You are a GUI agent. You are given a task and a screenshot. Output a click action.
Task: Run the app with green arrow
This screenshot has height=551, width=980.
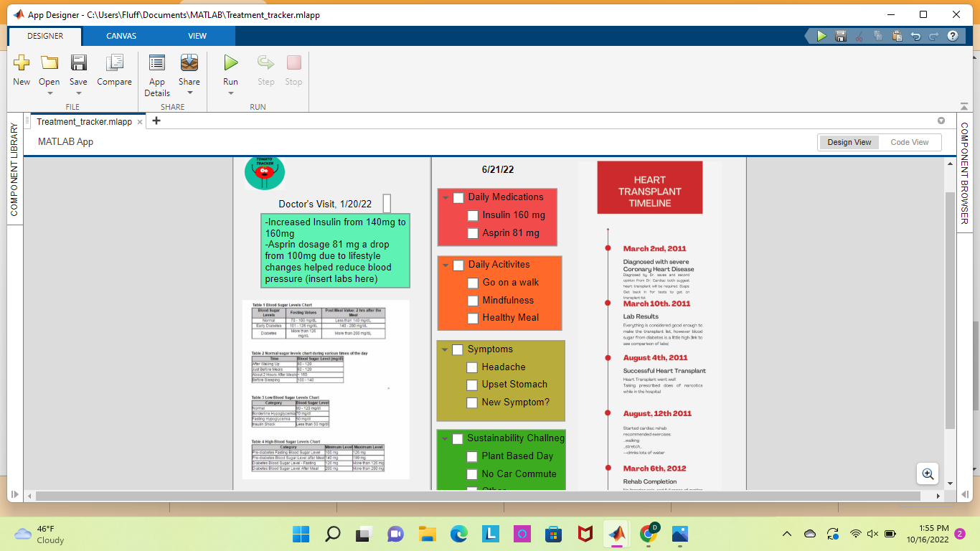click(x=230, y=62)
